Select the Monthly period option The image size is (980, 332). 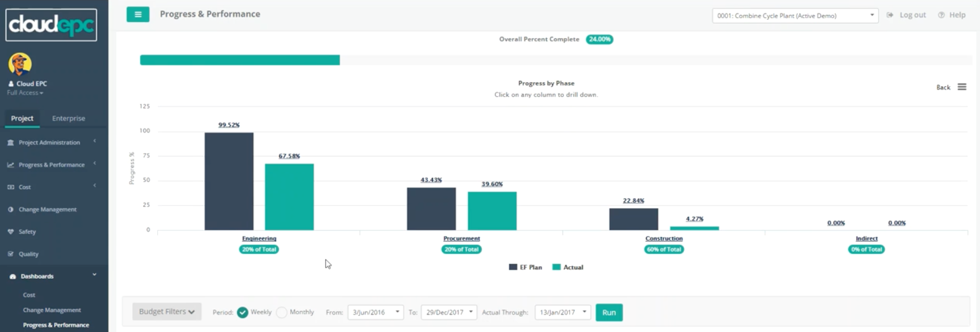point(282,312)
